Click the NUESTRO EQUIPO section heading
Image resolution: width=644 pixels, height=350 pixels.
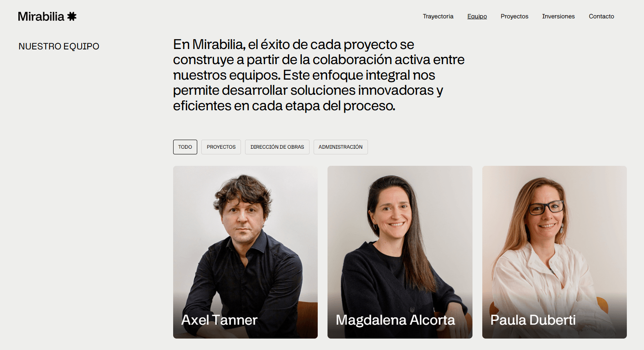tap(59, 46)
